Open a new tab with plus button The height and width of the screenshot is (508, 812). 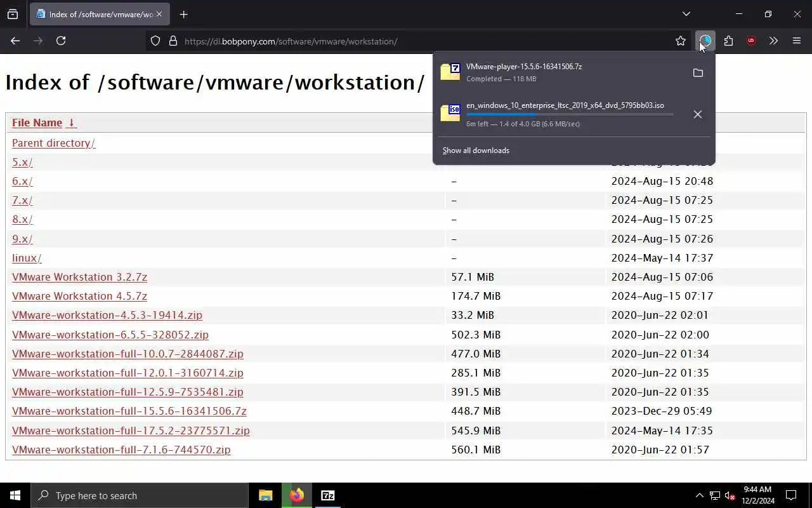[184, 14]
